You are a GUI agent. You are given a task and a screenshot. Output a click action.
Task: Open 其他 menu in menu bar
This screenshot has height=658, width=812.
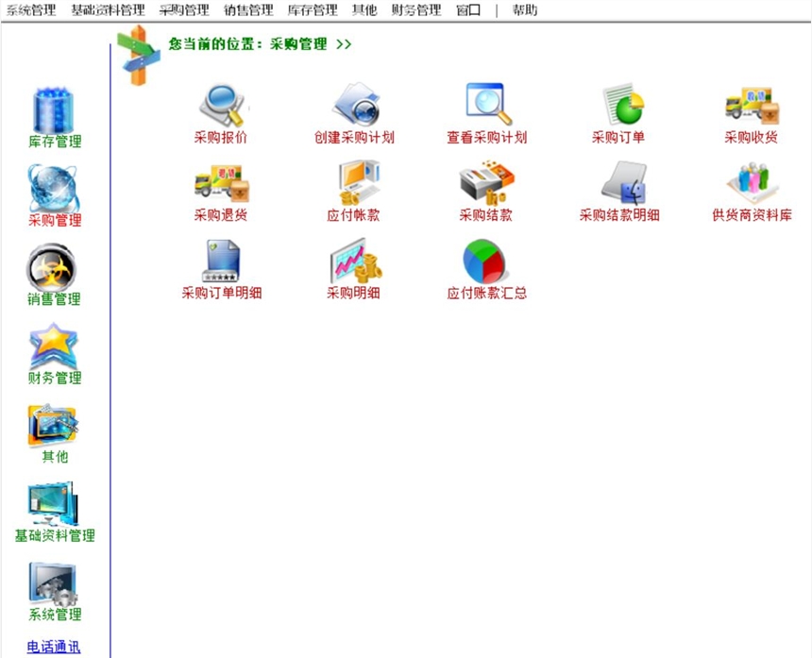pyautogui.click(x=364, y=9)
